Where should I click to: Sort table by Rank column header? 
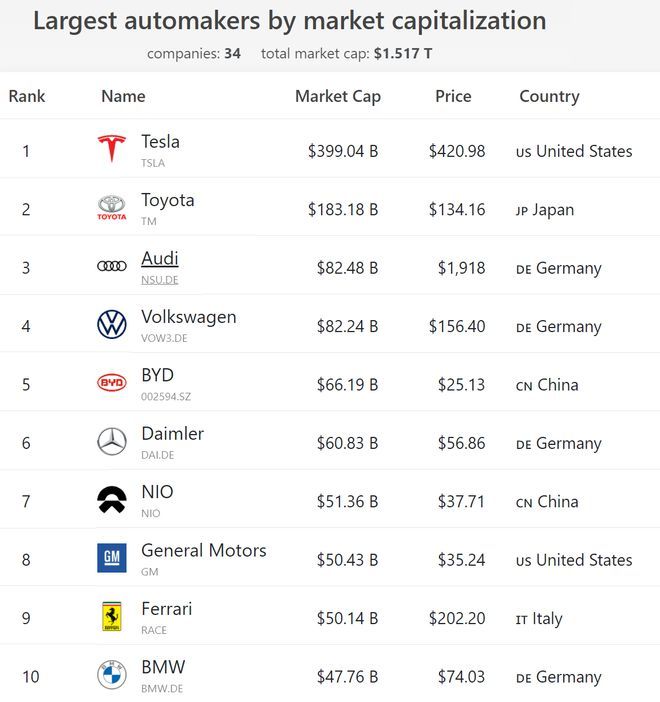27,96
